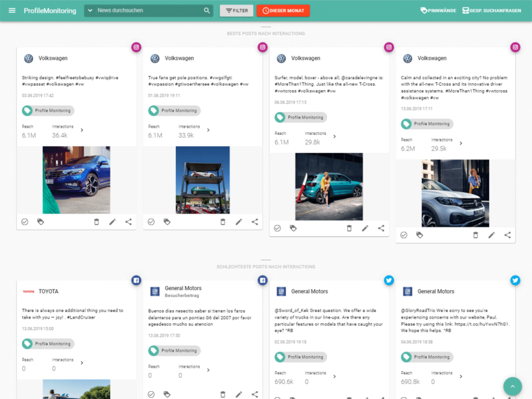532x399 pixels.
Task: Expand interactions for Buenos dias post
Action: (208, 370)
